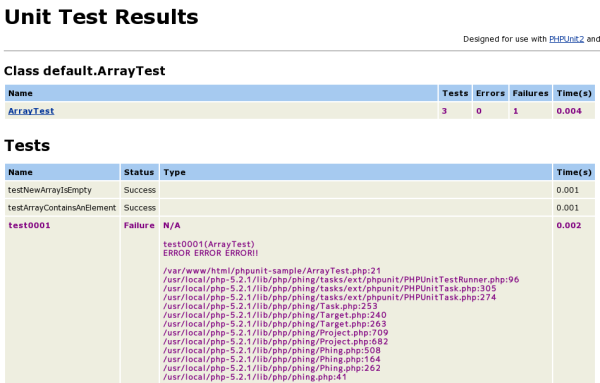Click the Status column header

pyautogui.click(x=139, y=172)
